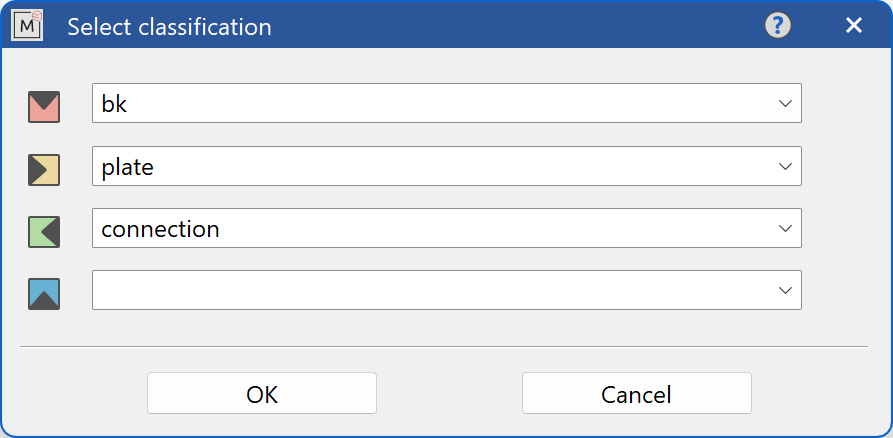This screenshot has height=438, width=893.
Task: Click inside the "plate" combo box field
Action: click(430, 166)
